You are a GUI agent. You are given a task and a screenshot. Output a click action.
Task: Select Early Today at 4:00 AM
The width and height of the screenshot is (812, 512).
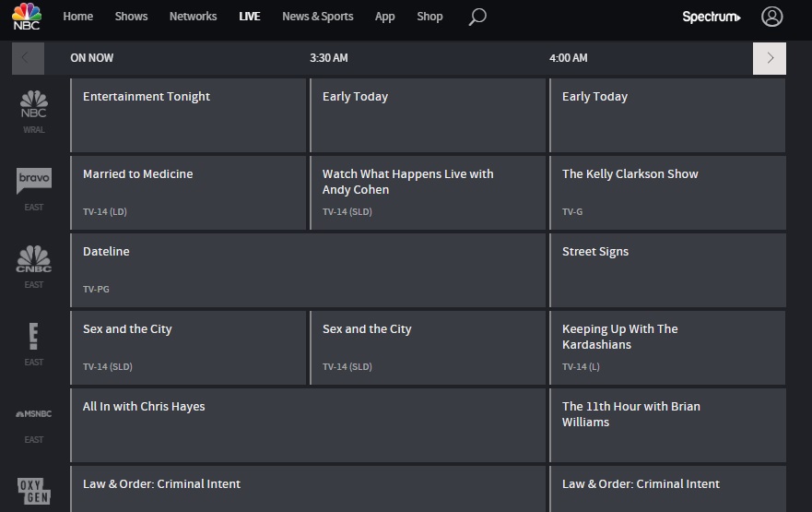(x=667, y=115)
